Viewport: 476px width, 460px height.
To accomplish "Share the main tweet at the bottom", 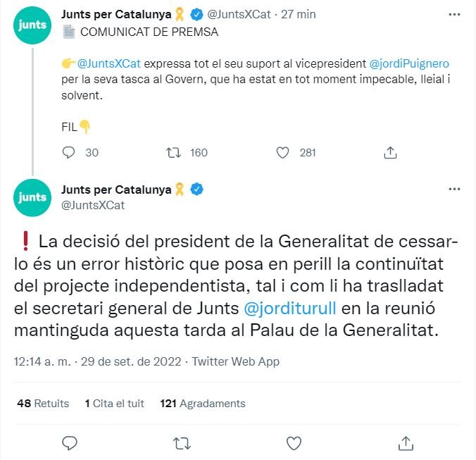I will [406, 442].
